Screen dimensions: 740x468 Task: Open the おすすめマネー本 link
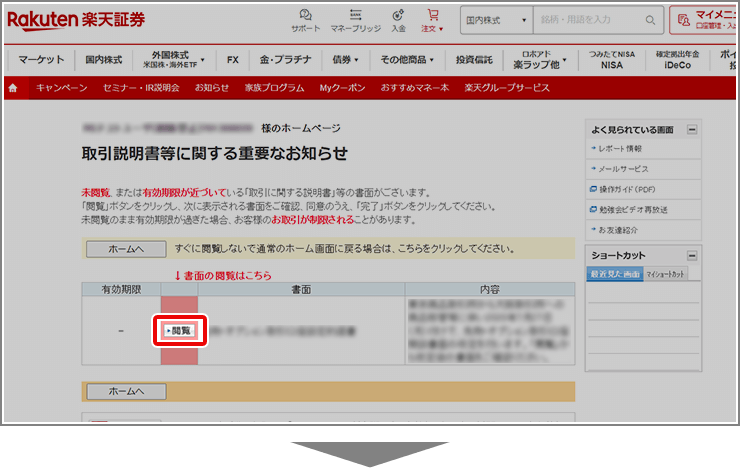pyautogui.click(x=415, y=88)
